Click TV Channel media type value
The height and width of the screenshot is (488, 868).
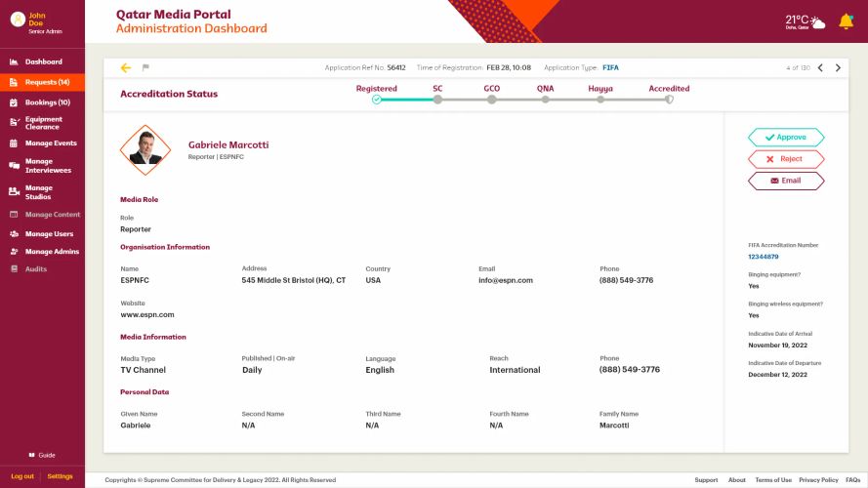click(x=143, y=370)
